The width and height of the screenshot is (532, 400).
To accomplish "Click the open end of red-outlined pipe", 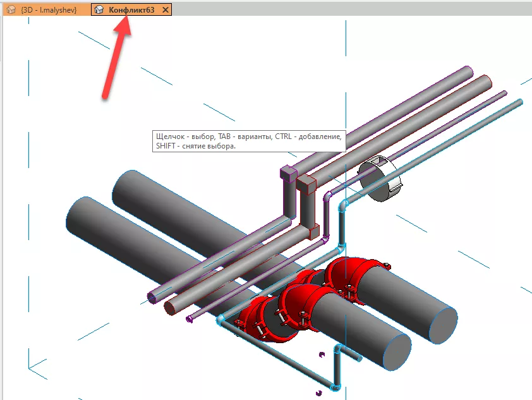I will click(169, 308).
